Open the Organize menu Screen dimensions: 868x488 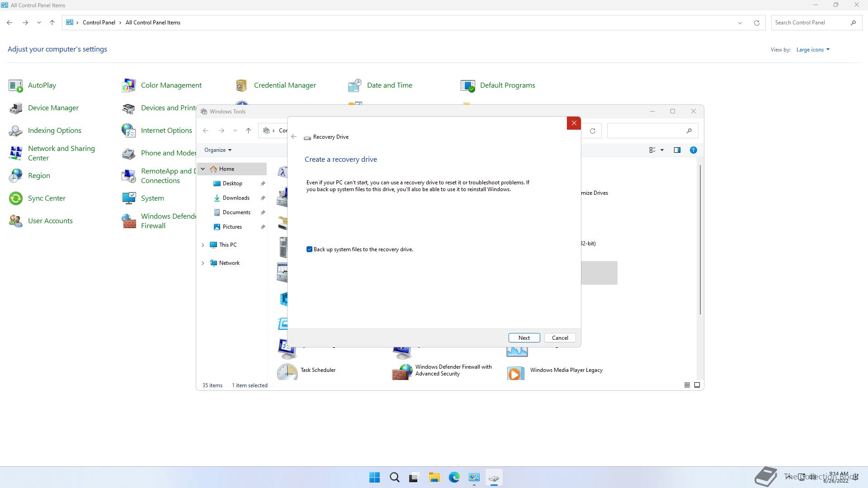pos(217,150)
